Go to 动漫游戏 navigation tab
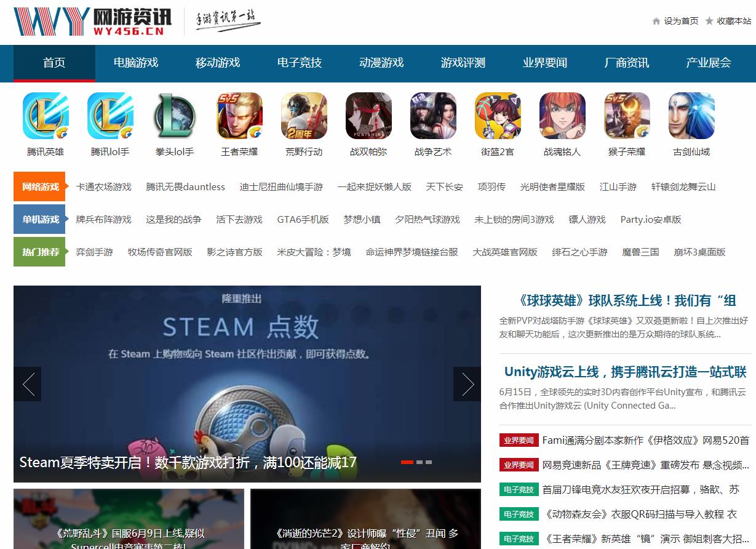Image resolution: width=756 pixels, height=549 pixels. 381,63
